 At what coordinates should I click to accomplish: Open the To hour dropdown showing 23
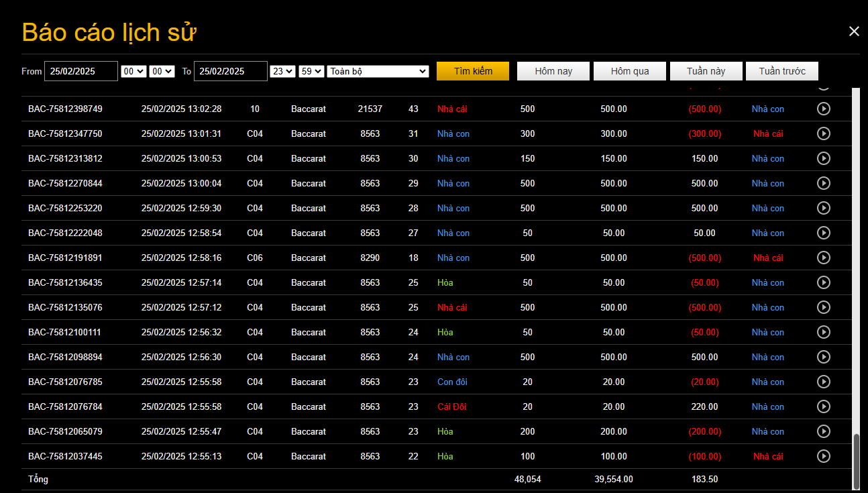[282, 71]
